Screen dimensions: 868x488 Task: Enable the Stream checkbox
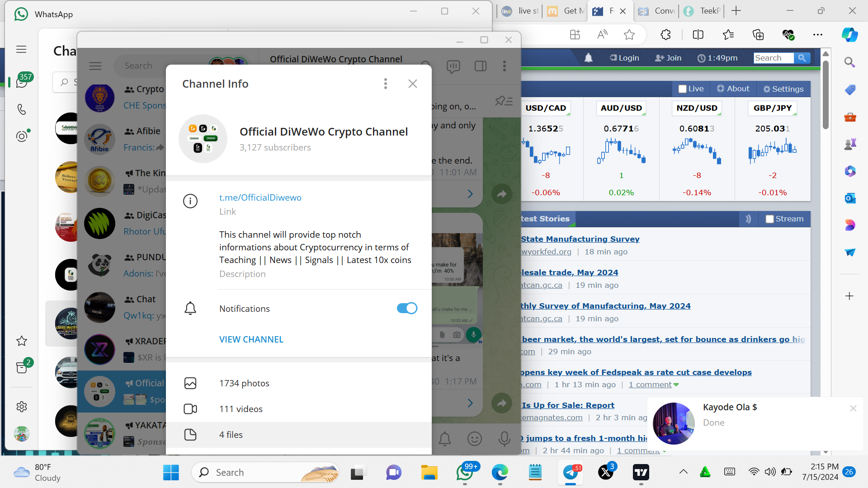[769, 219]
